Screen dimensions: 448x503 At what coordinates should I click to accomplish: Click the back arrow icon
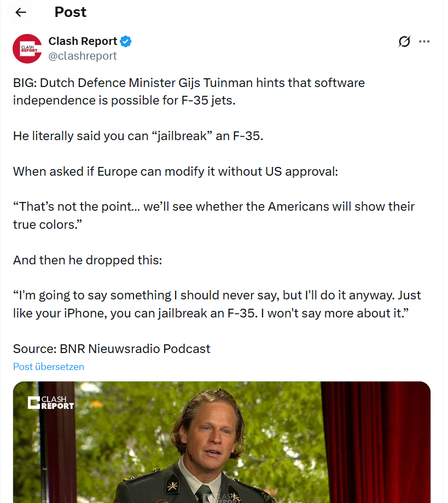(21, 13)
